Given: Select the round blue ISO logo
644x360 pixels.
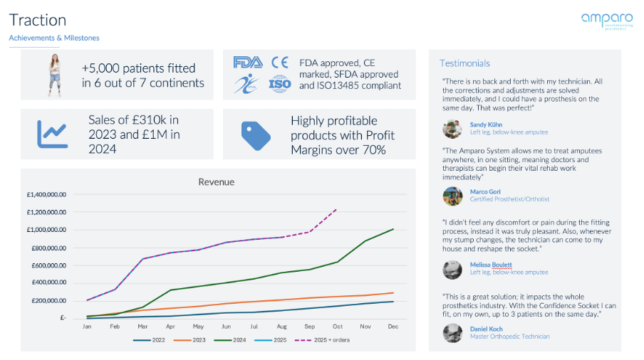Looking at the screenshot, I should (280, 85).
